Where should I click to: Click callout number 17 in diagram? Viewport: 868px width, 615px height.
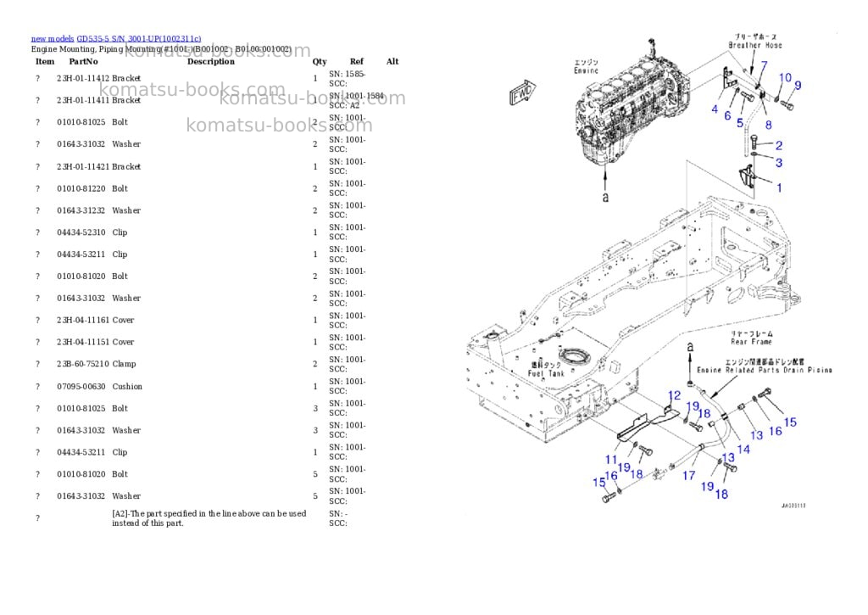point(688,475)
